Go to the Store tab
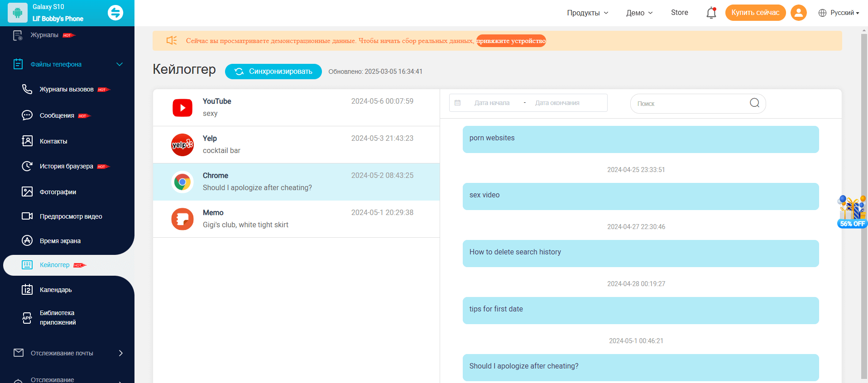Image resolution: width=868 pixels, height=383 pixels. (679, 13)
